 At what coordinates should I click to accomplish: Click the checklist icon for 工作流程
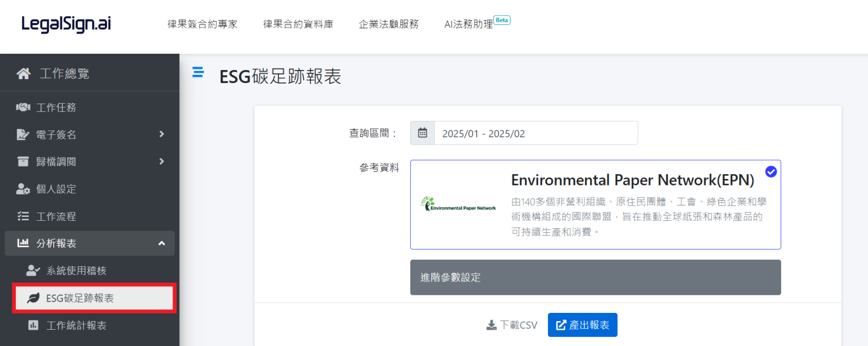point(23,216)
